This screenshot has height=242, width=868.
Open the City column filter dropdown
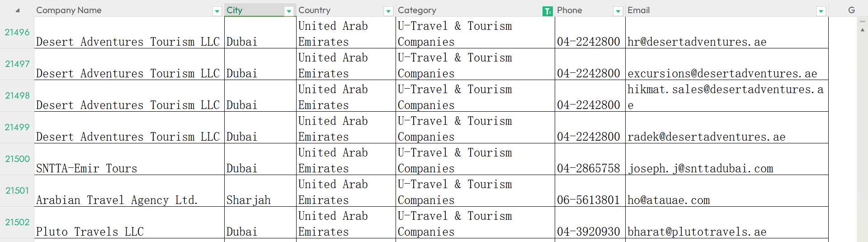point(289,11)
